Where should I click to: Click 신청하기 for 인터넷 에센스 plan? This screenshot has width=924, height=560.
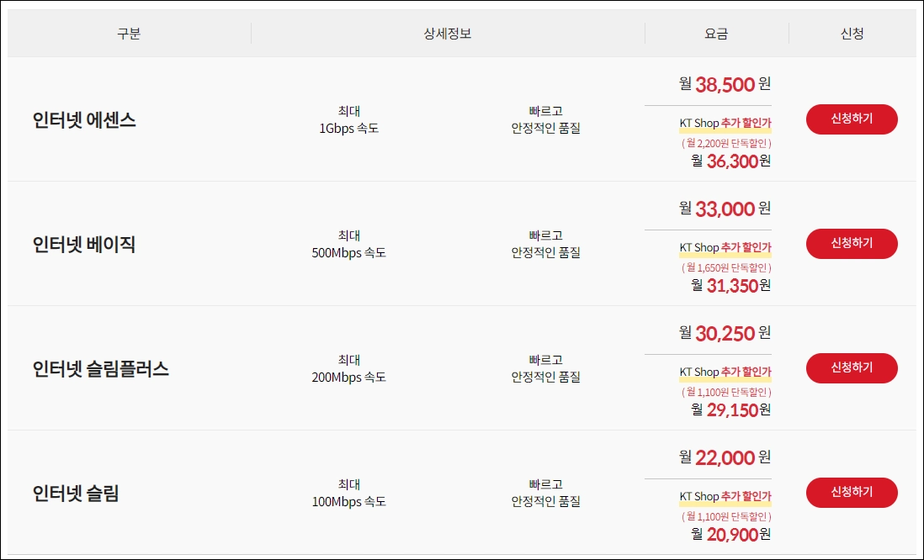852,119
